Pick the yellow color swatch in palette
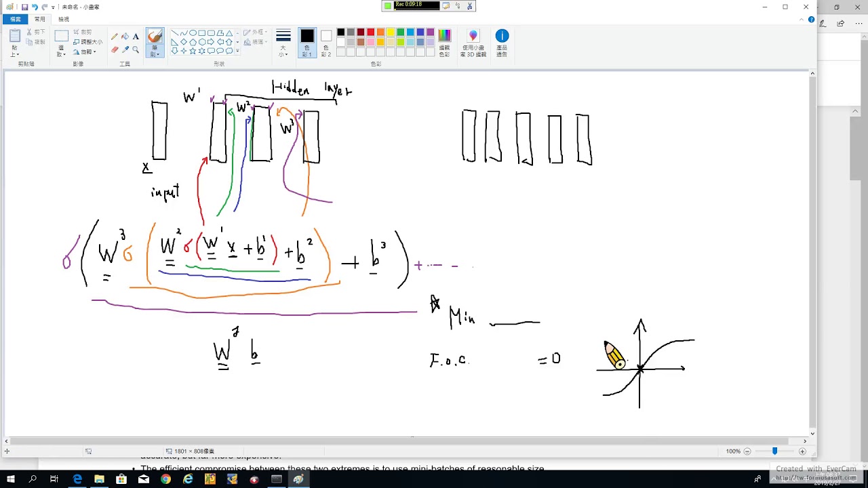The height and width of the screenshot is (488, 868). coord(390,32)
